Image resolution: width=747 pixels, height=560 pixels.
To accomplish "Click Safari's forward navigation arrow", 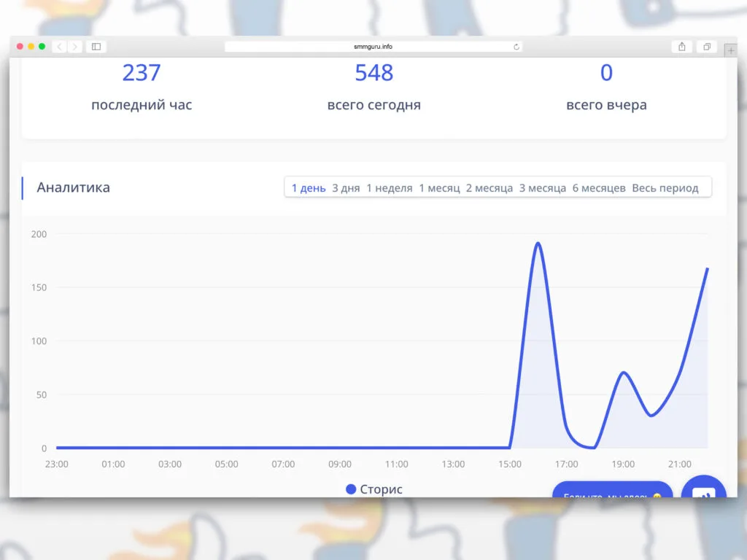I will coord(74,47).
